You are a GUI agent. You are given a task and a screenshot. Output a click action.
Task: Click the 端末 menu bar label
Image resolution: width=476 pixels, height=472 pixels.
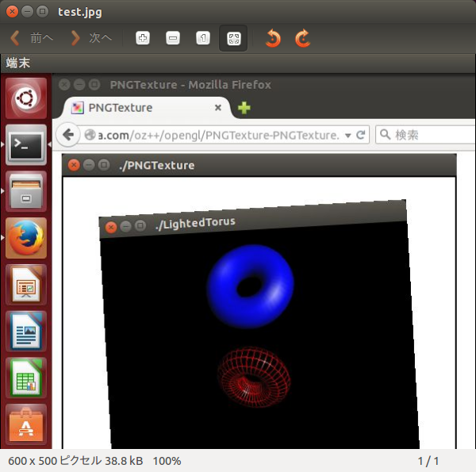[18, 63]
